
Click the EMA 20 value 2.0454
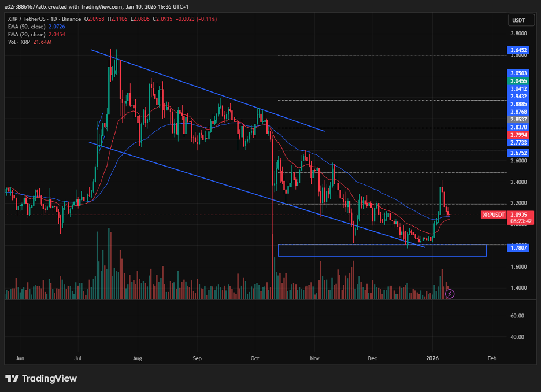tap(57, 34)
